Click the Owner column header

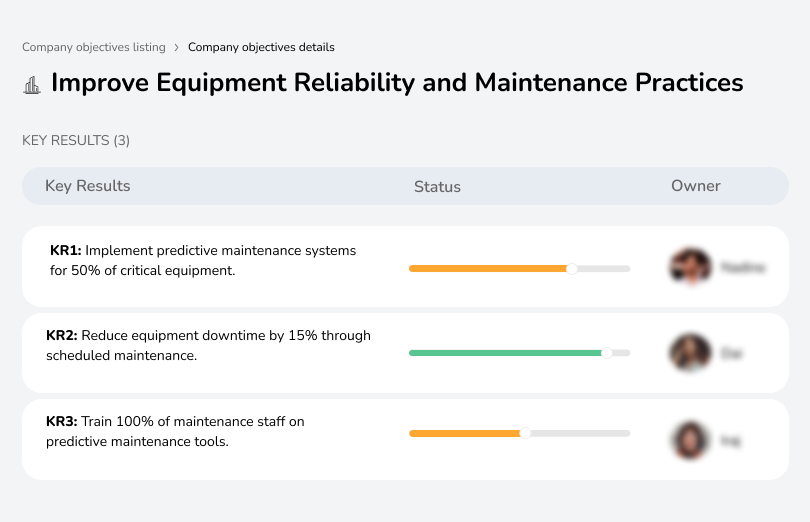point(695,186)
